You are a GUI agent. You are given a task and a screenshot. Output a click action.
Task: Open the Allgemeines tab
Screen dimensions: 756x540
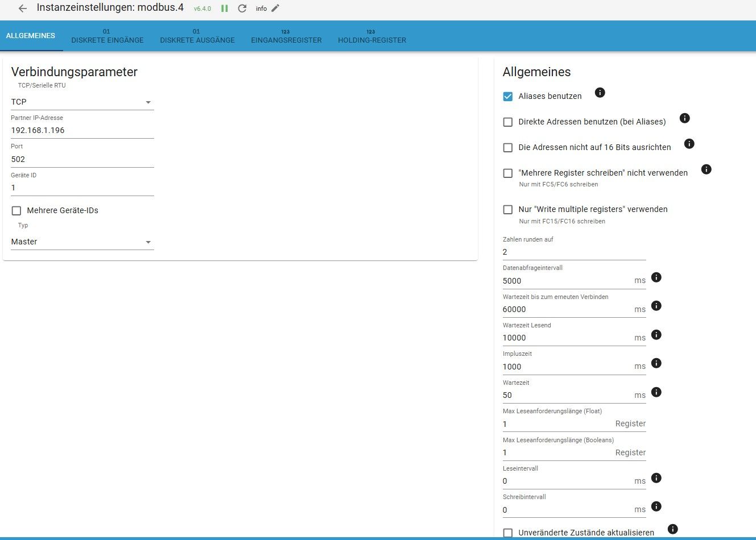[31, 36]
